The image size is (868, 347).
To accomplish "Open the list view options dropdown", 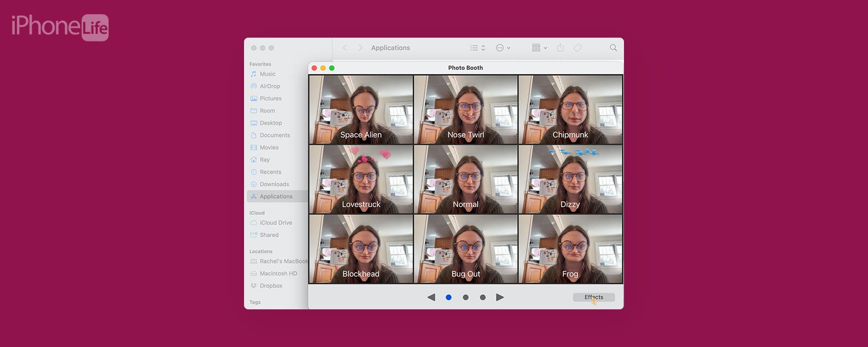I will pos(478,48).
